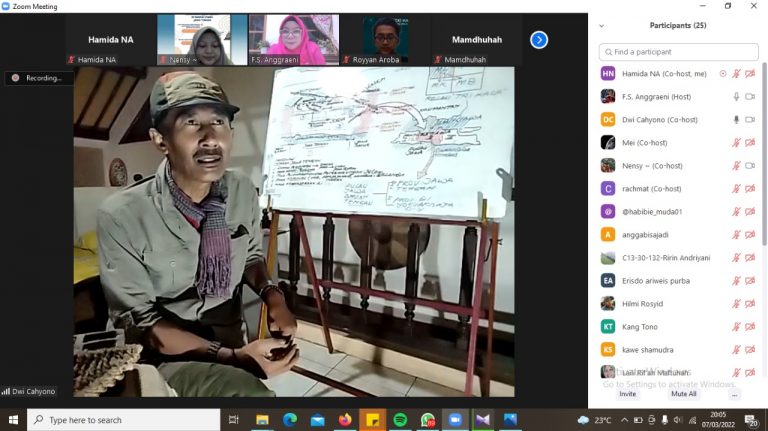Click the battery icon in system tray
768x431 pixels.
click(x=638, y=420)
